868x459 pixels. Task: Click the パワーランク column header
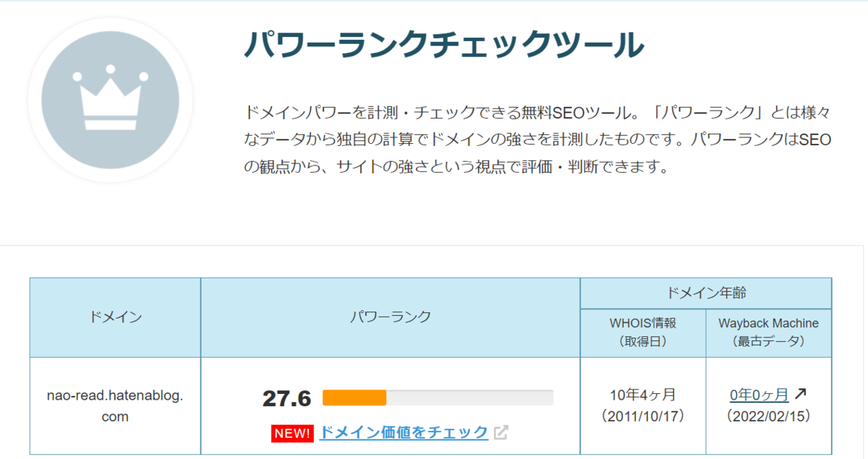pos(391,317)
